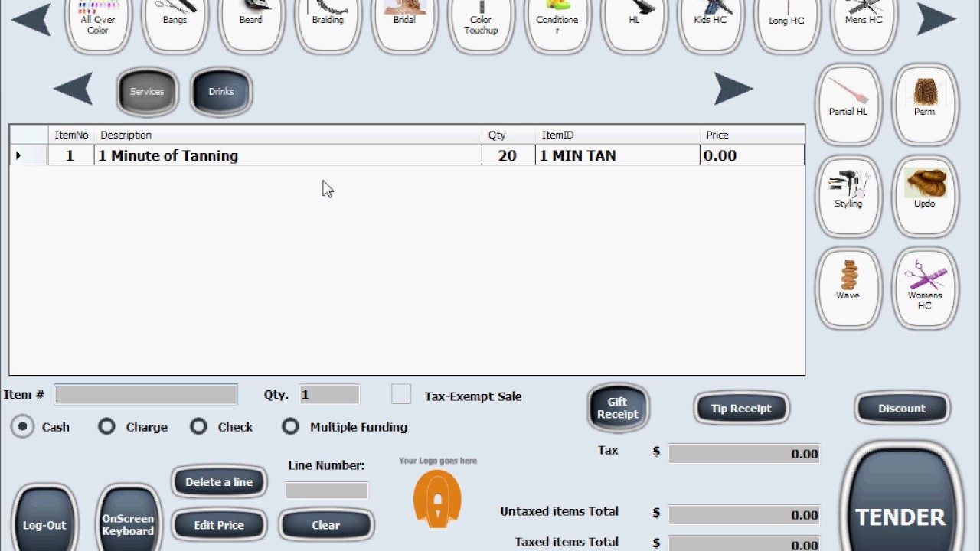980x551 pixels.
Task: Click the Description column header
Action: pyautogui.click(x=288, y=135)
